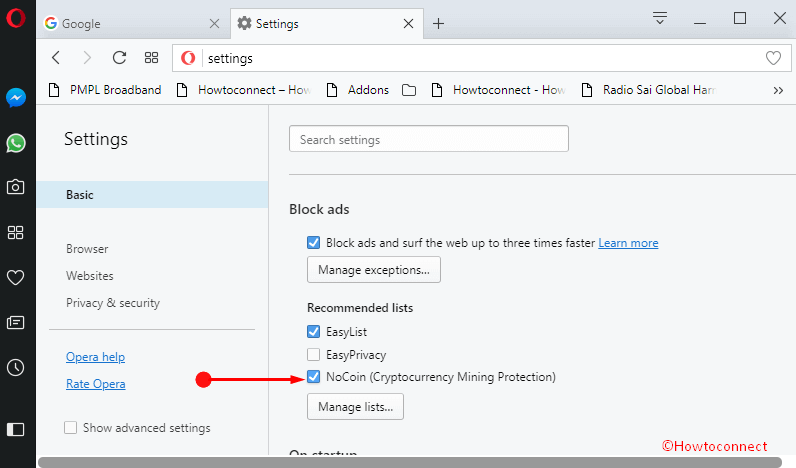Focus the Search settings field

(x=429, y=139)
